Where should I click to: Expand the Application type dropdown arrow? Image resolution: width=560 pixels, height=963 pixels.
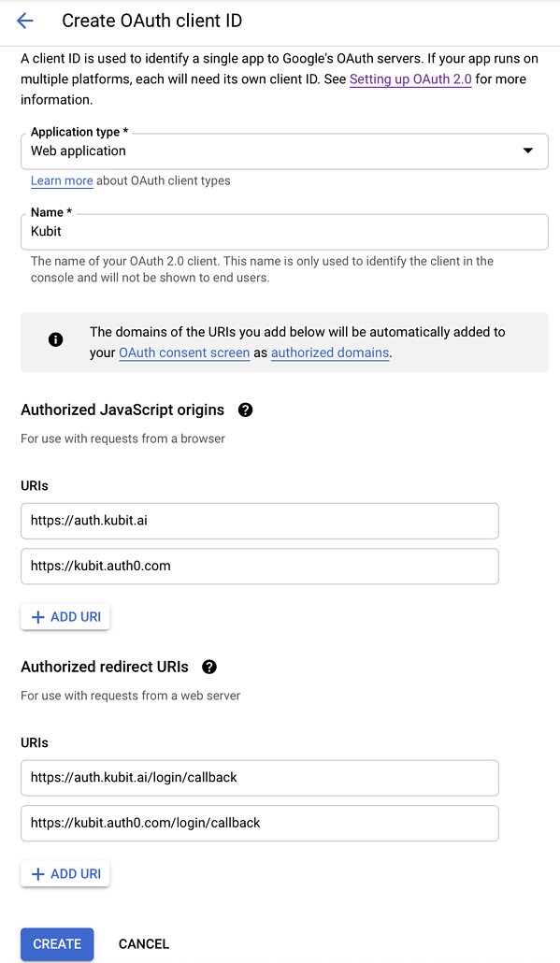click(x=527, y=151)
